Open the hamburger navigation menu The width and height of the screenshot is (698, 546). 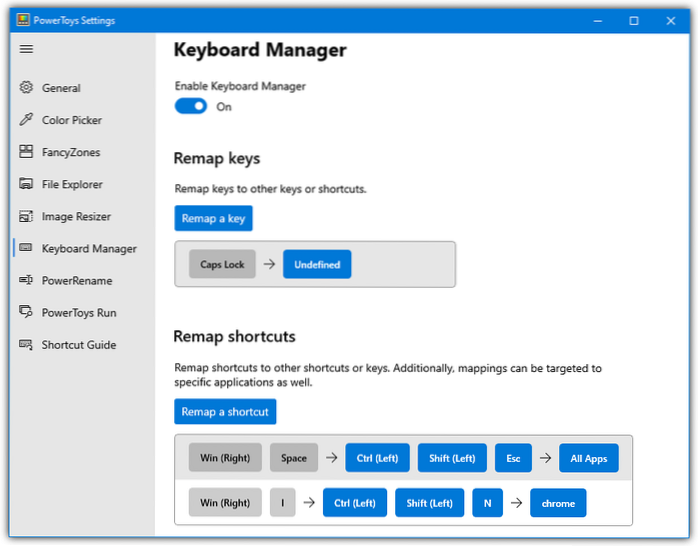tap(26, 49)
